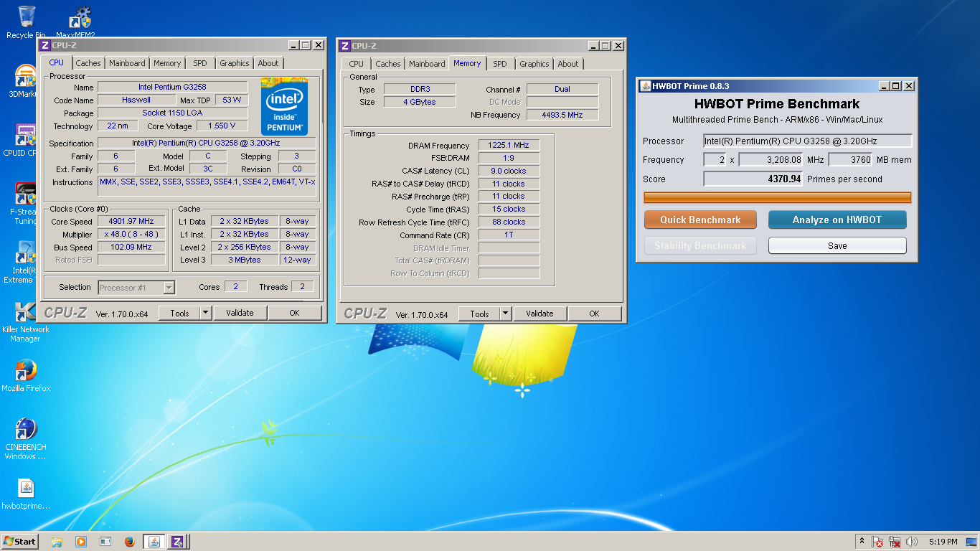The height and width of the screenshot is (551, 980).
Task: Open the CINEBENCH Windows desktop icon
Action: click(26, 439)
